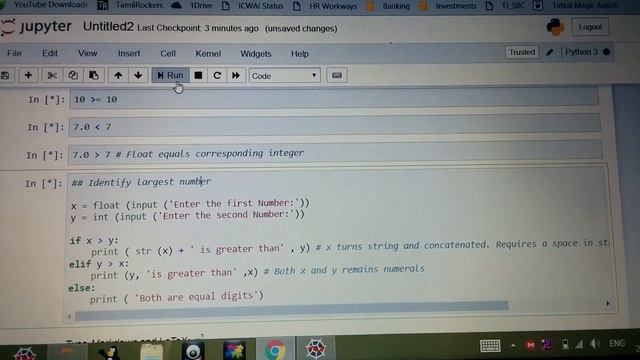640x360 pixels.
Task: Open the File menu
Action: (x=14, y=53)
